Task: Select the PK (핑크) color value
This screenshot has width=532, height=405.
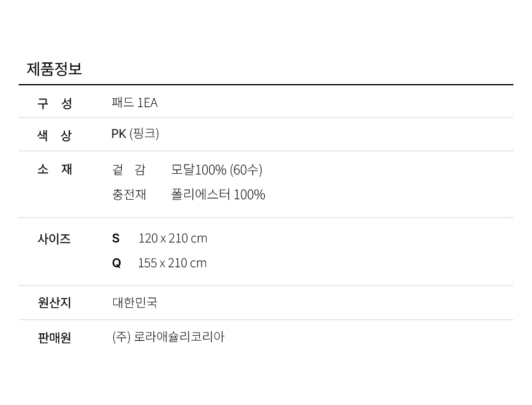Action: tap(135, 134)
